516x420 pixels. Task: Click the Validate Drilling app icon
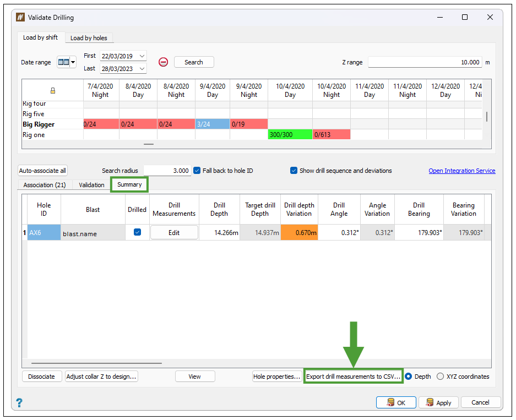[x=20, y=17]
